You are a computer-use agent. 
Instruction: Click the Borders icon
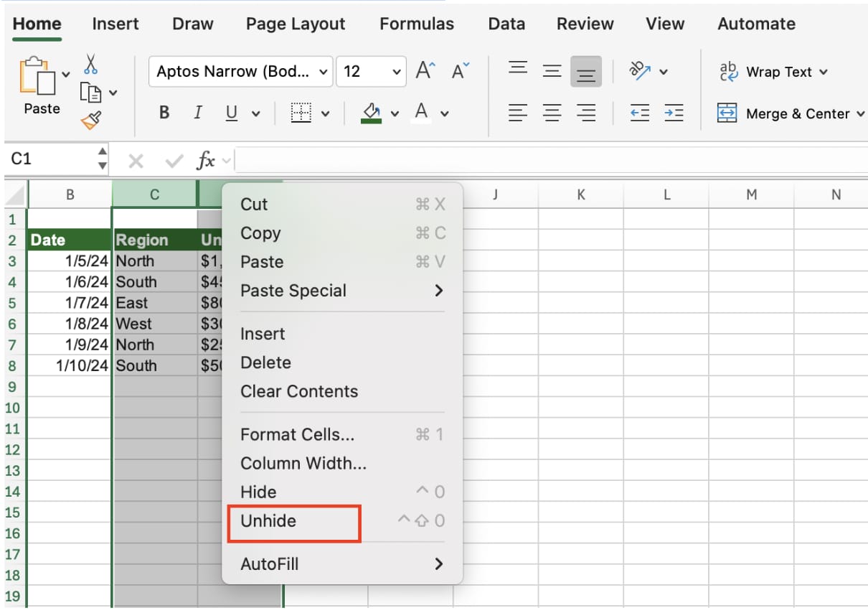pyautogui.click(x=301, y=113)
